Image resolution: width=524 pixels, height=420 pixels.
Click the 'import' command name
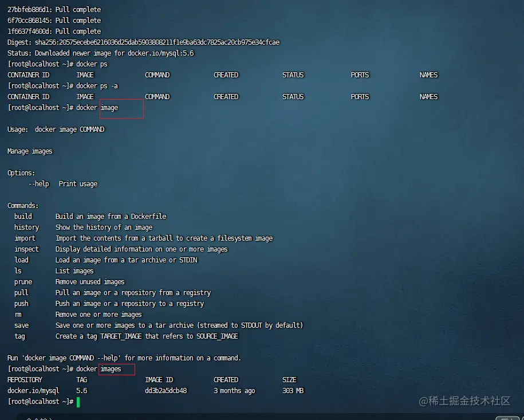click(25, 238)
